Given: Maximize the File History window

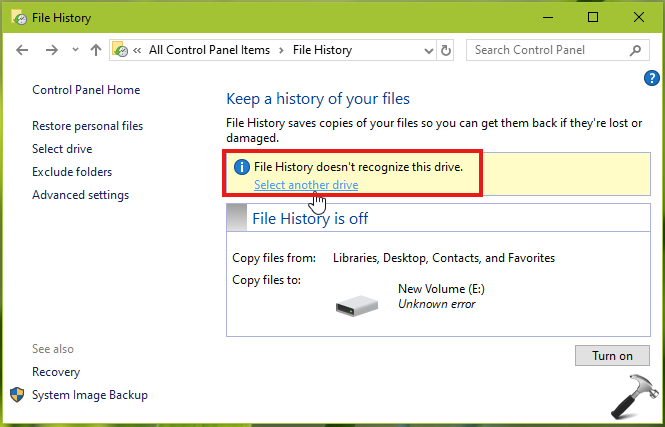Looking at the screenshot, I should (x=593, y=17).
